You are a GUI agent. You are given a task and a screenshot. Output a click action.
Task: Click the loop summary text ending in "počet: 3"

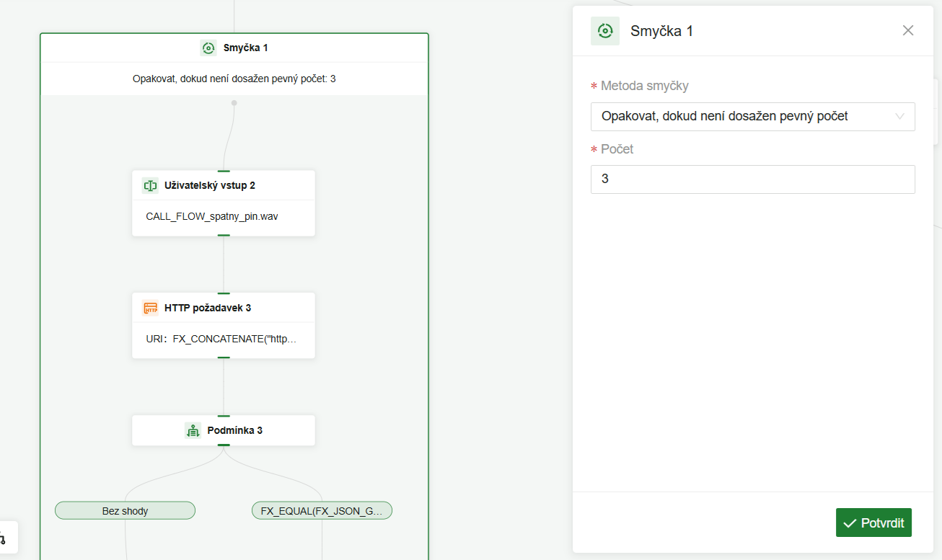tap(234, 79)
